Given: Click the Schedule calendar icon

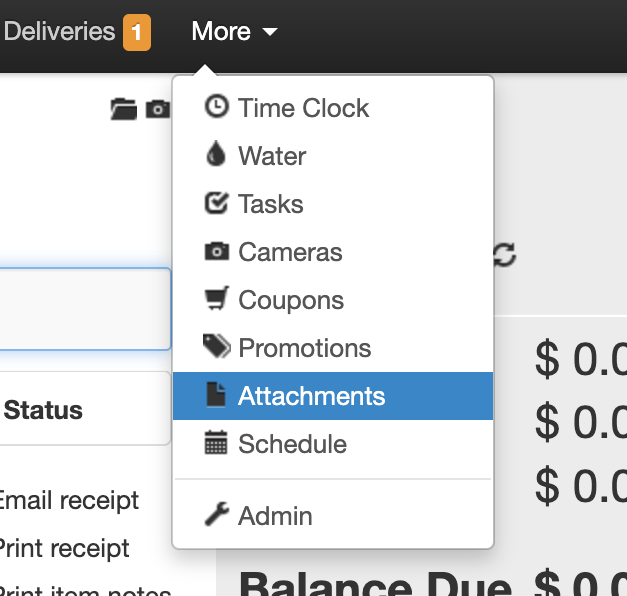Looking at the screenshot, I should (x=216, y=443).
